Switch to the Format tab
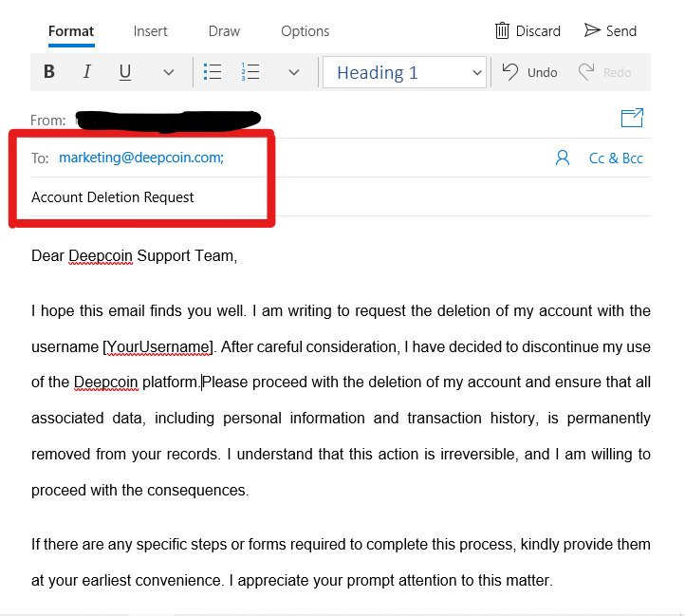 click(71, 31)
